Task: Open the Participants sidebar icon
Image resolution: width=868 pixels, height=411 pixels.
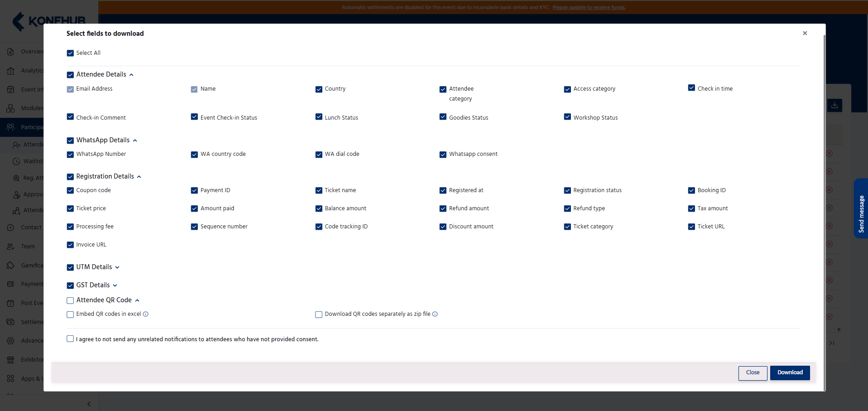Action: pos(11,127)
